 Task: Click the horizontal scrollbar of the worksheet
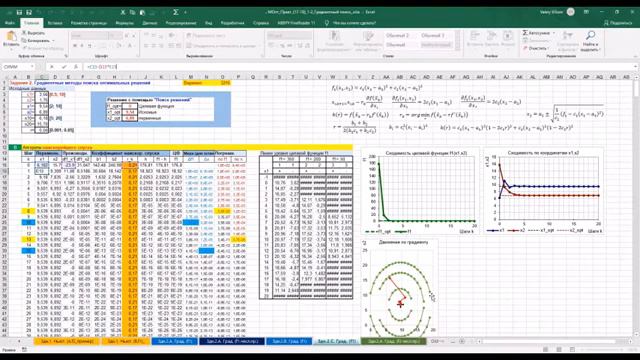[x=553, y=341]
